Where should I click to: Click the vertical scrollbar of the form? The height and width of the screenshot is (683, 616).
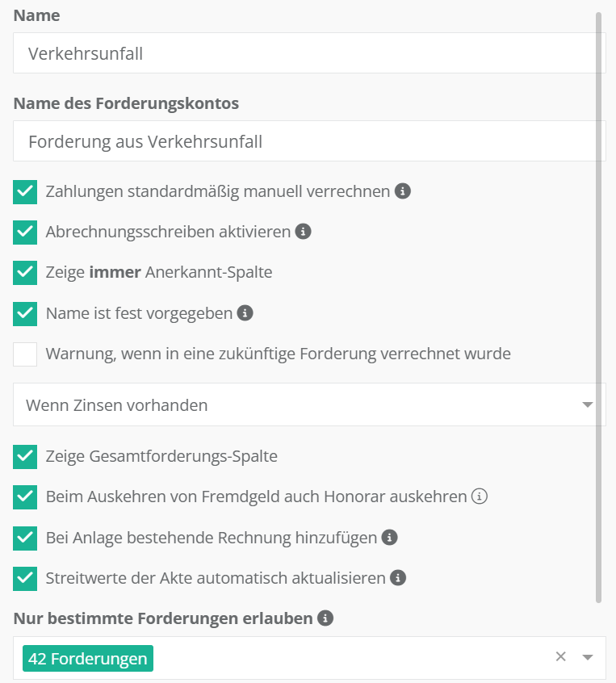[598, 307]
